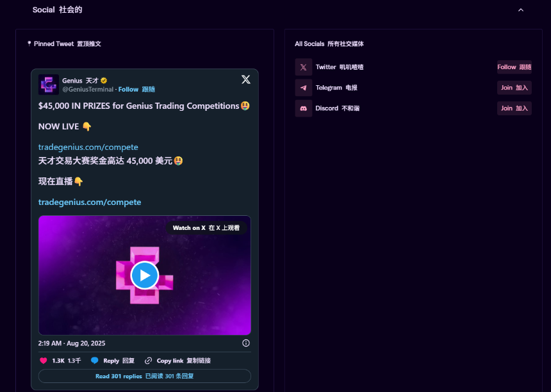Click the X logo in tweet corner
This screenshot has height=392, width=551.
coord(246,79)
